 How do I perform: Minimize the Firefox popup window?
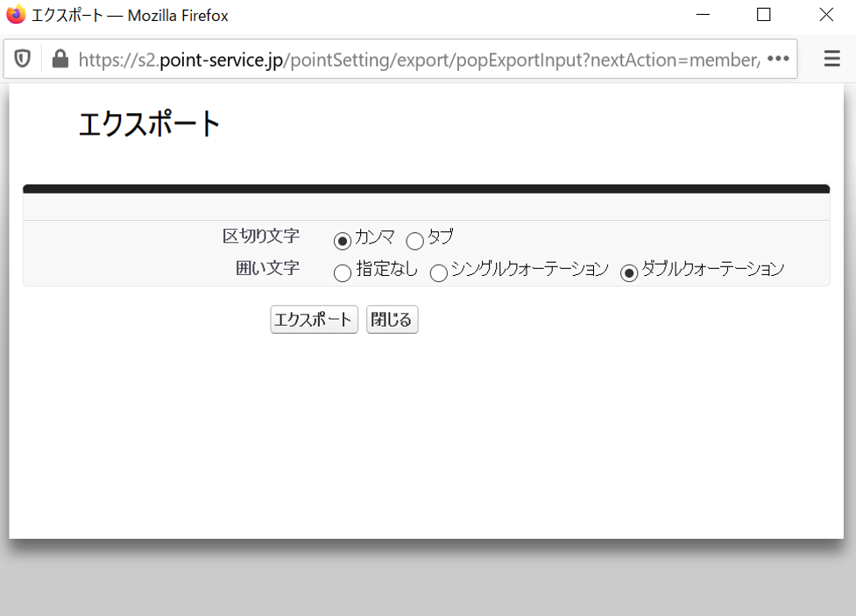[x=702, y=15]
